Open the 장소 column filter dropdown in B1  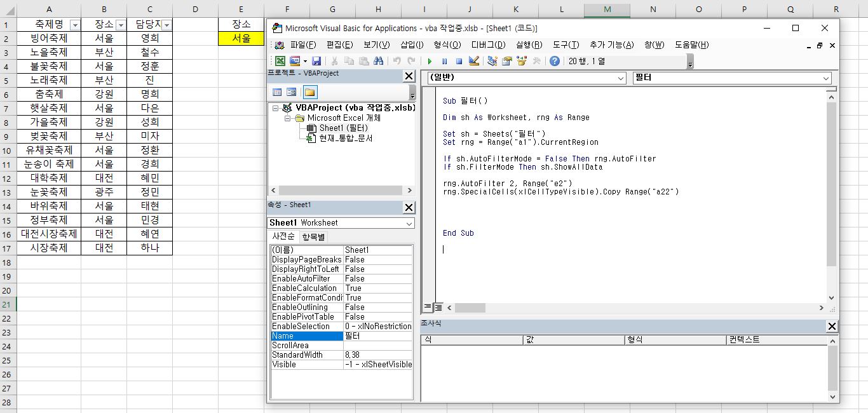click(120, 25)
